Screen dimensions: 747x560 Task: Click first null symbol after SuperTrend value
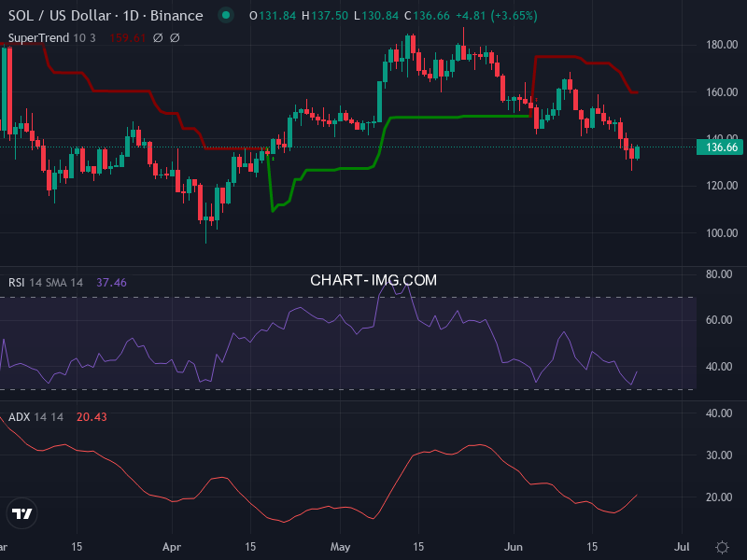click(x=158, y=37)
